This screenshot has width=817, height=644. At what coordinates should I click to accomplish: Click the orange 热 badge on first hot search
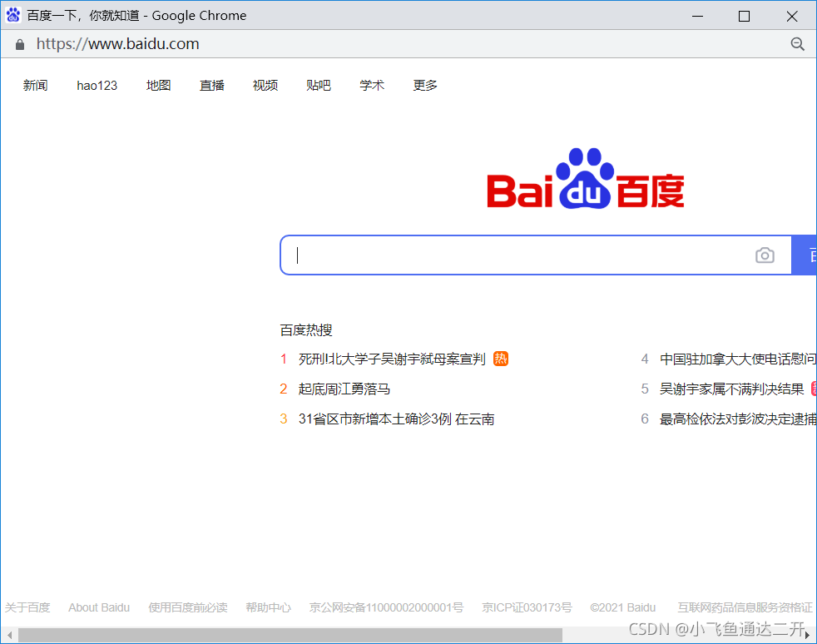point(501,359)
